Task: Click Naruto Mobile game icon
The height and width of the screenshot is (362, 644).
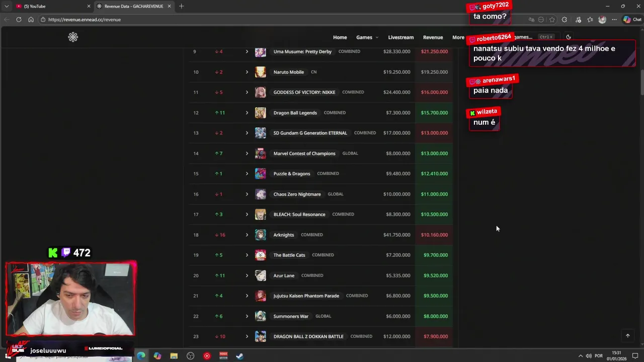Action: (x=260, y=72)
